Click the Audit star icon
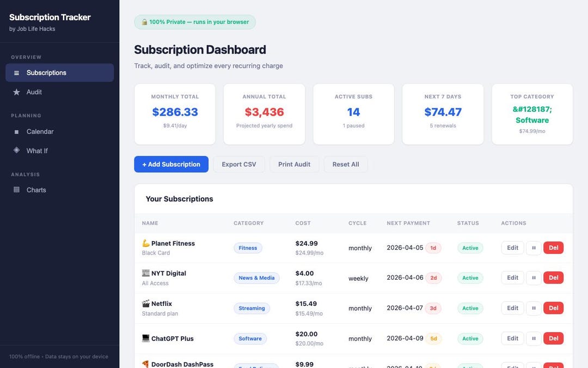The image size is (588, 368). click(x=16, y=92)
